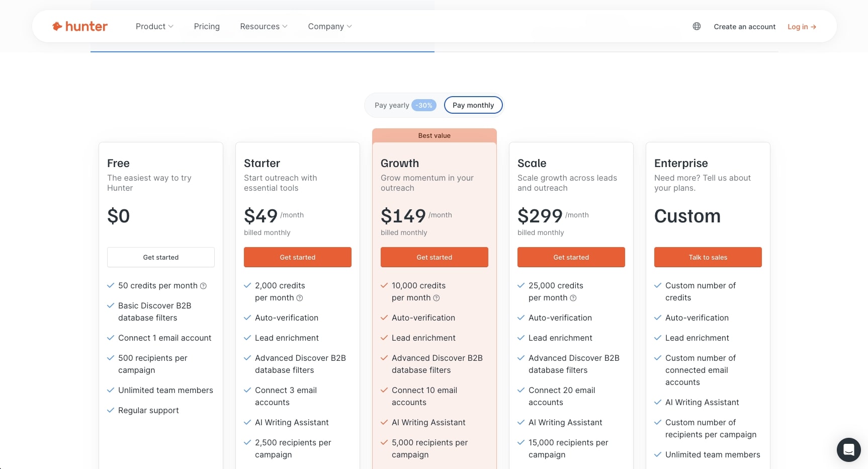Click Get started on Starter plan

click(x=298, y=257)
